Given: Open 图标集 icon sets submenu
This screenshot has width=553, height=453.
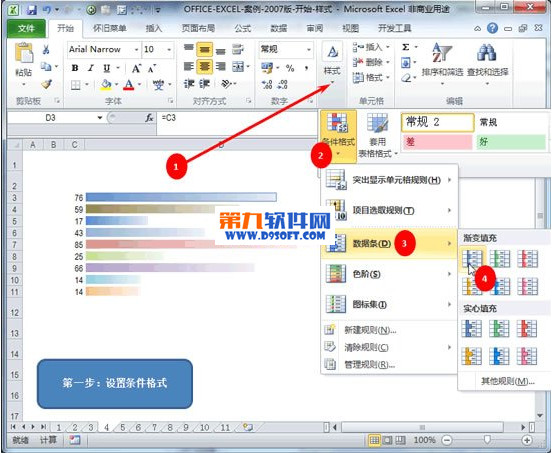Looking at the screenshot, I should (x=389, y=304).
